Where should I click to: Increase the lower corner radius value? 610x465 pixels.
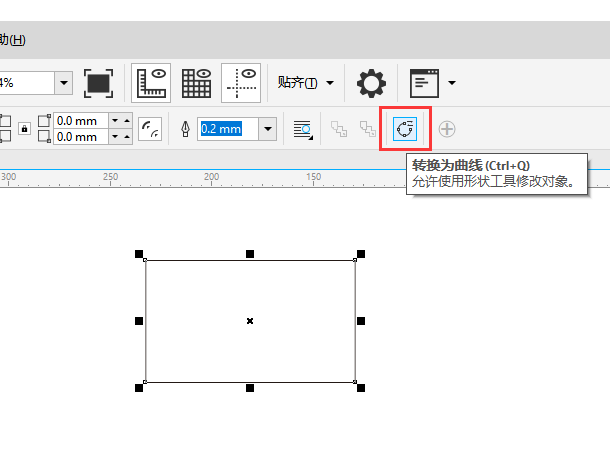(127, 137)
